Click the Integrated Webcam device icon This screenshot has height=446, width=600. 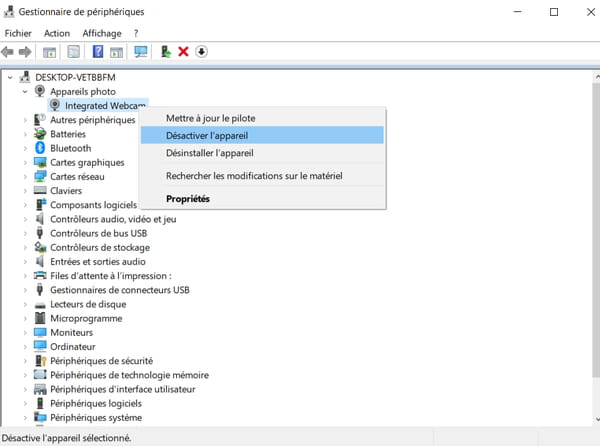(x=55, y=105)
